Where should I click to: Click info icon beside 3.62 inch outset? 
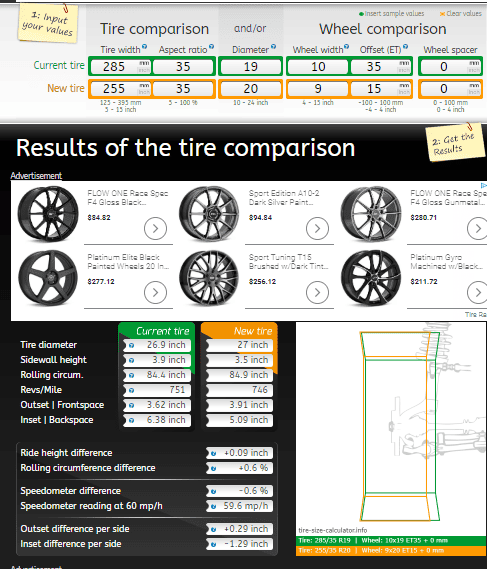tap(131, 405)
